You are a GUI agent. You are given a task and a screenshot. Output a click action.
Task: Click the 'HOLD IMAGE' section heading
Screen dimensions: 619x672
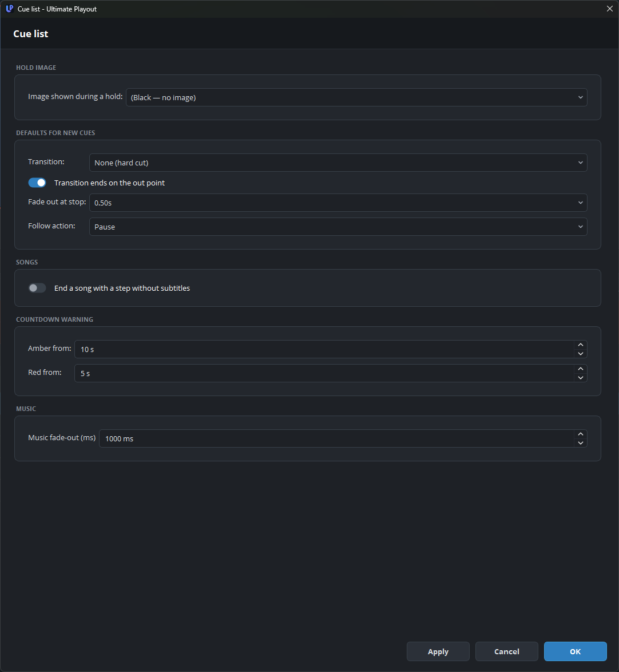click(x=36, y=68)
